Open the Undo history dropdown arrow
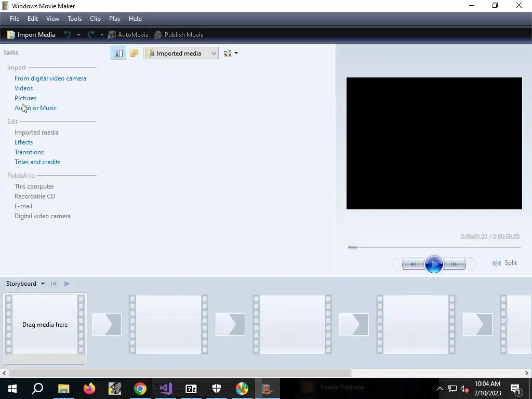532x399 pixels. tap(78, 35)
